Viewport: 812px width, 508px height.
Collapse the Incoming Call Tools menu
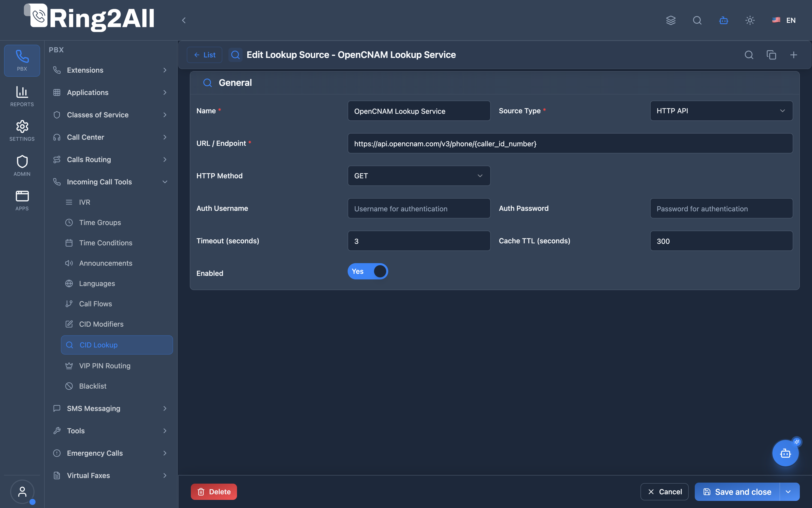[110, 182]
